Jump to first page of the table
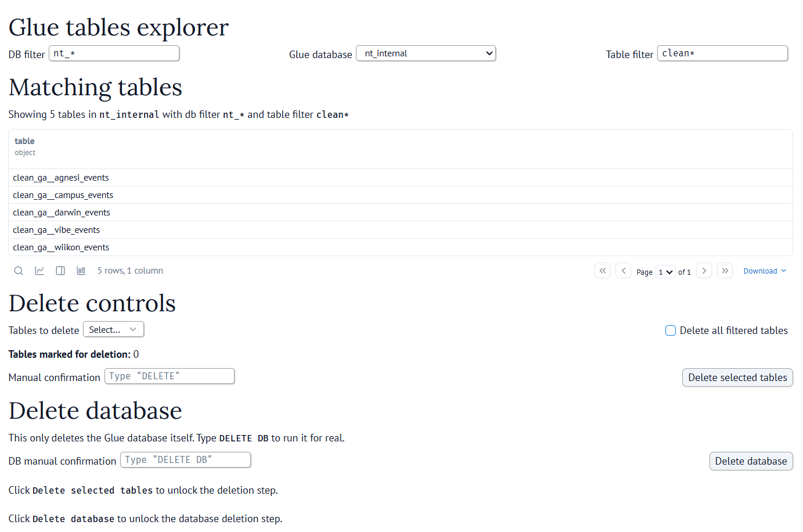 [x=602, y=270]
